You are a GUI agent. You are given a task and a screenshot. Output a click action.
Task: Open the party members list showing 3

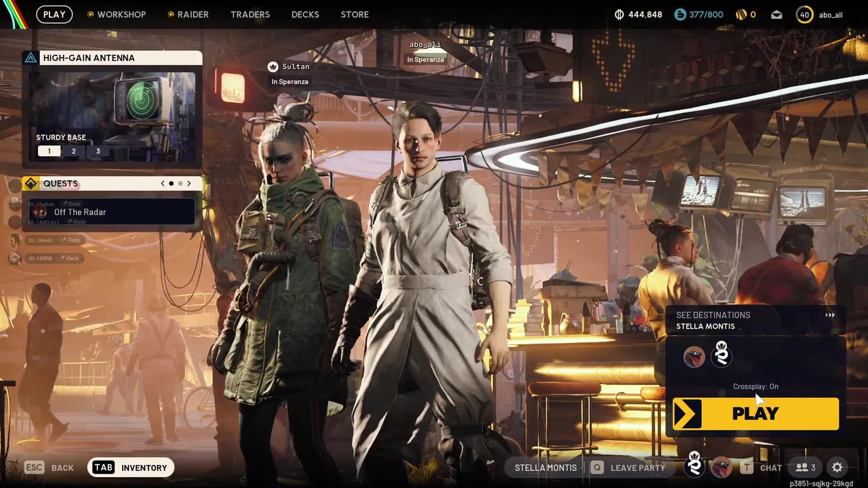pos(806,468)
